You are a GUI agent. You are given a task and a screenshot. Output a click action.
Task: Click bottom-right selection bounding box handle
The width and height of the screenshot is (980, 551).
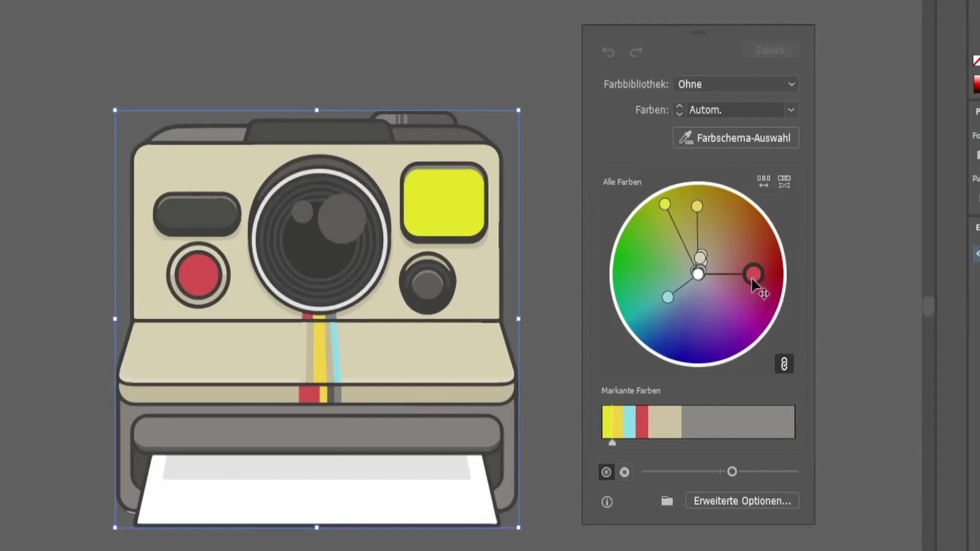(x=519, y=528)
